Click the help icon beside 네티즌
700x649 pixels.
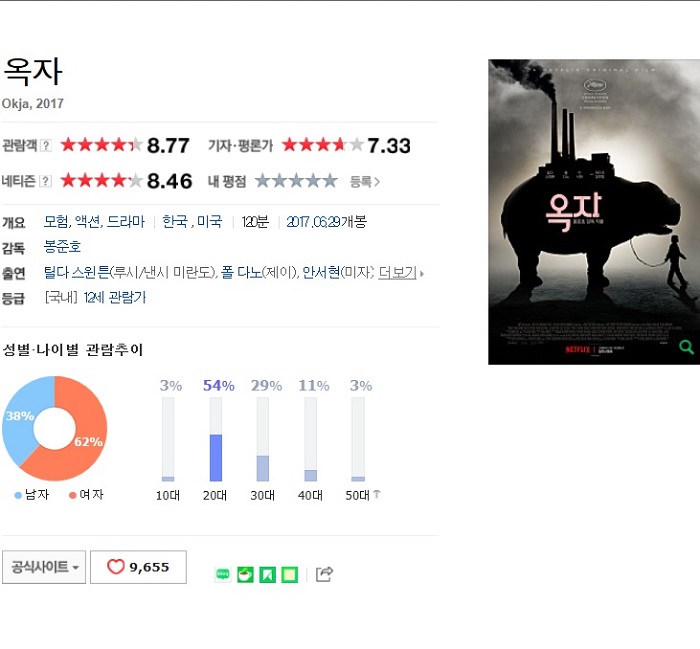point(46,181)
